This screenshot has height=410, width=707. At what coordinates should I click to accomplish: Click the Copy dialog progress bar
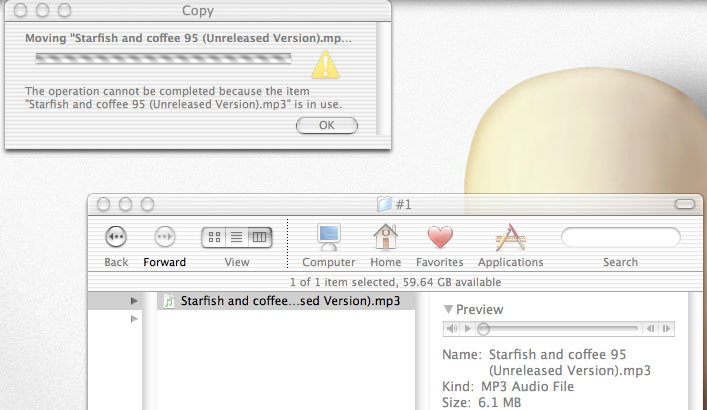[x=163, y=58]
